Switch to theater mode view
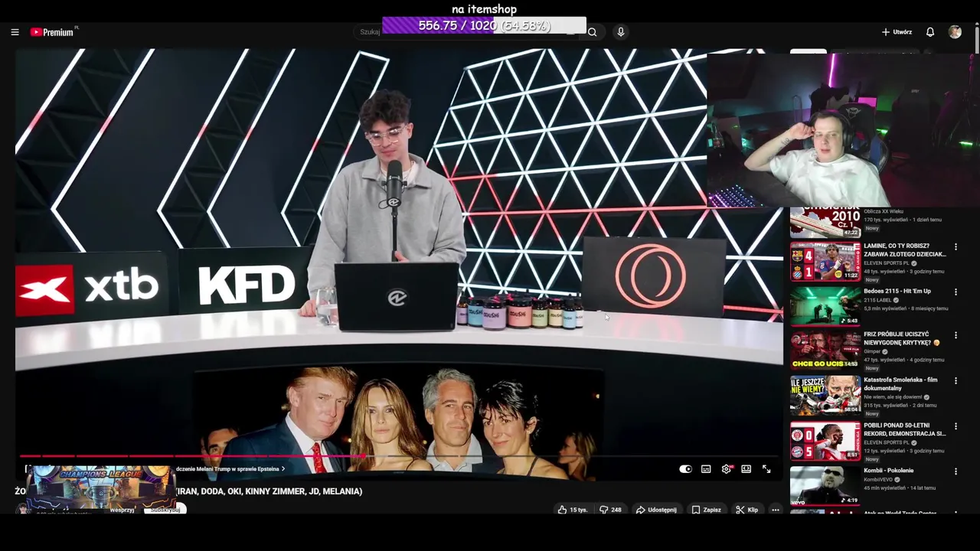The height and width of the screenshot is (551, 980). 746,469
